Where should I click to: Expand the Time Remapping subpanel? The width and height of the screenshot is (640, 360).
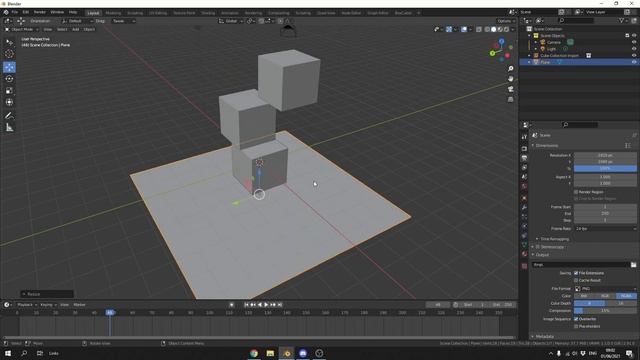[x=552, y=239]
